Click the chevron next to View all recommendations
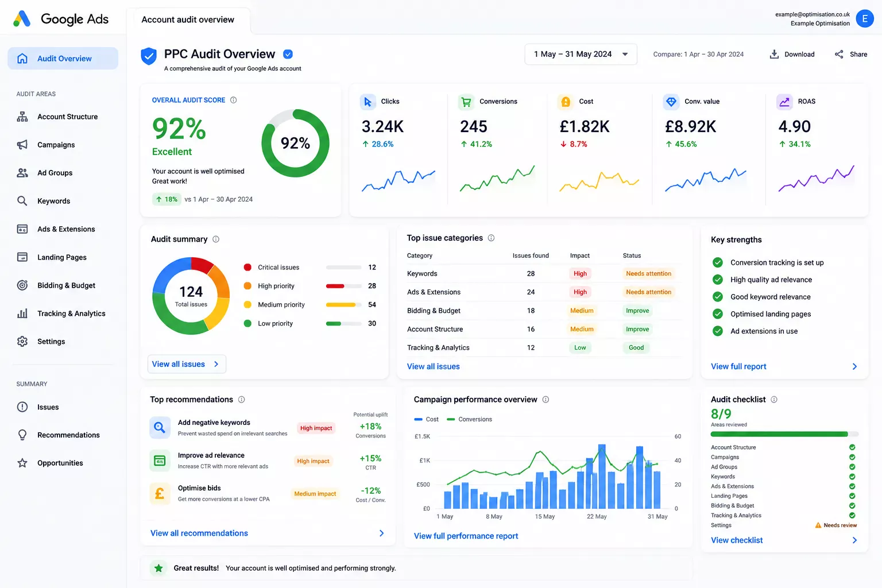882x588 pixels. pyautogui.click(x=382, y=533)
